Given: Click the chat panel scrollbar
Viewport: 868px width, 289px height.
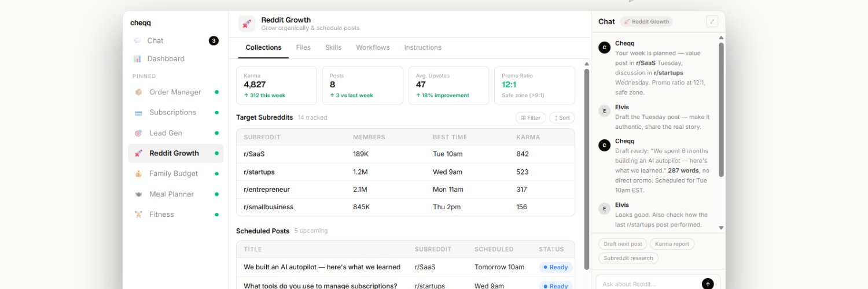Looking at the screenshot, I should click(721, 110).
